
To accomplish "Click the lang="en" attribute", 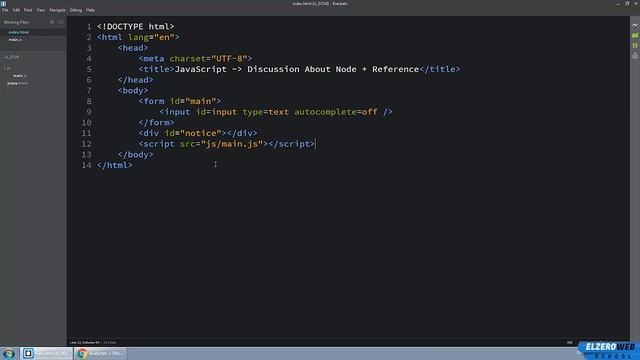I will [151, 37].
